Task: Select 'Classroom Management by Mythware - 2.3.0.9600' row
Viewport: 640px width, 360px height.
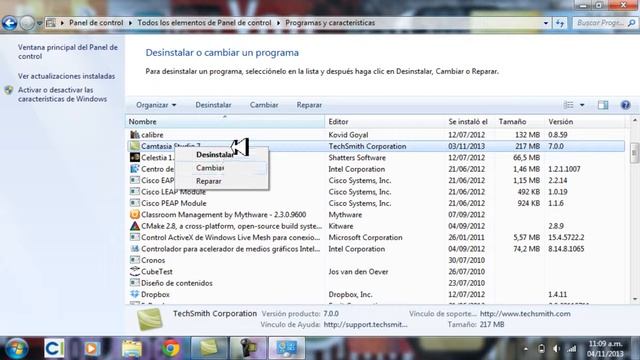Action: (375, 215)
